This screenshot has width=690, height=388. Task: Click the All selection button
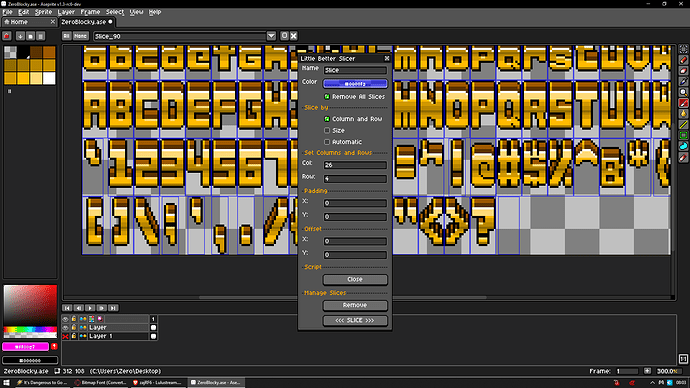click(x=66, y=36)
